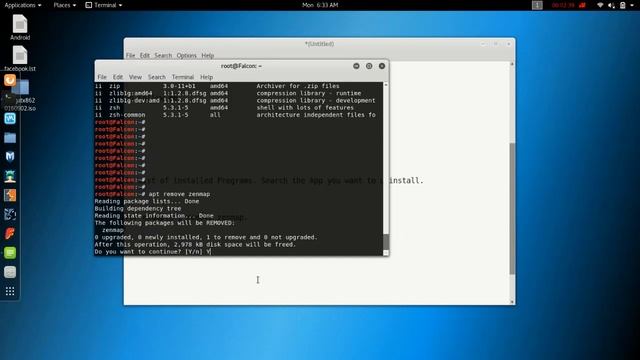The height and width of the screenshot is (360, 640).
Task: Click 'After this operation' disk space line
Action: [x=195, y=244]
